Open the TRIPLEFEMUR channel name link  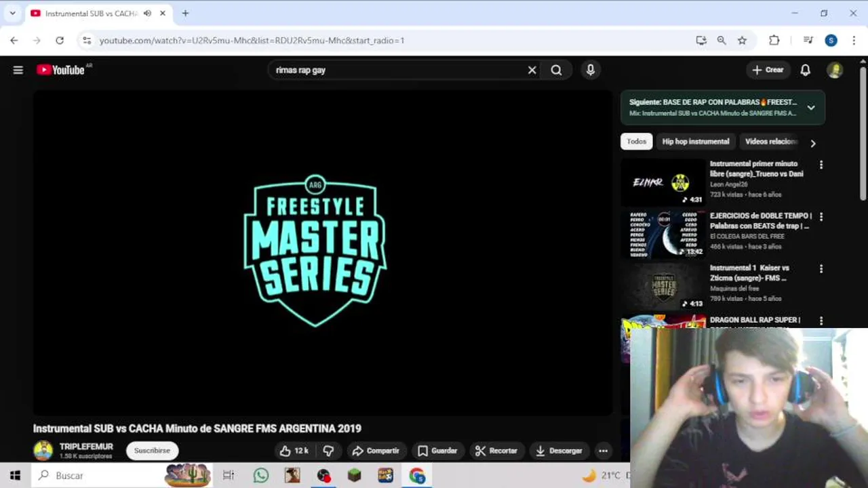[x=86, y=447]
